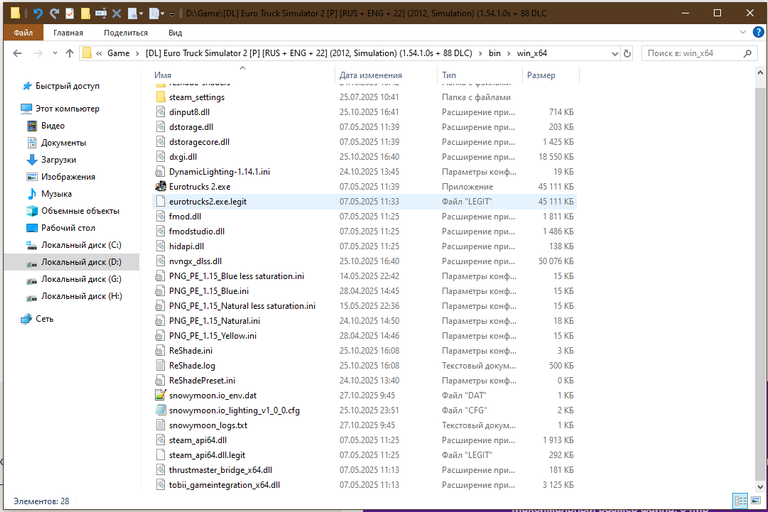Expand the ribbon with the chevron

[x=743, y=32]
